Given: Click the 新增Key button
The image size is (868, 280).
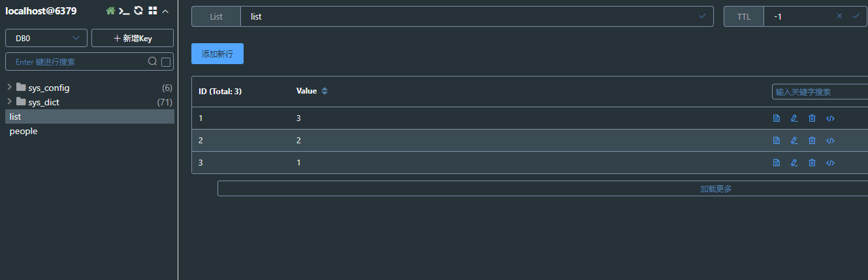Looking at the screenshot, I should pos(133,39).
